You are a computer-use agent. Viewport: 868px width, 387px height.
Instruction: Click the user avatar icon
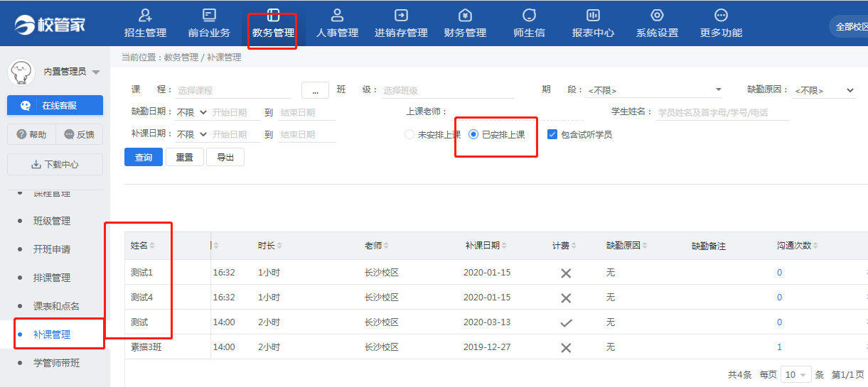21,71
